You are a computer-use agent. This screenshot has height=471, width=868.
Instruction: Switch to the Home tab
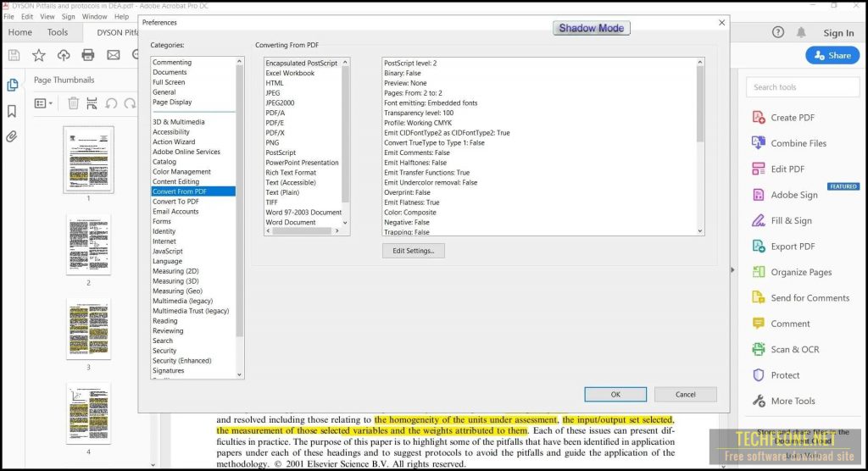[x=20, y=32]
